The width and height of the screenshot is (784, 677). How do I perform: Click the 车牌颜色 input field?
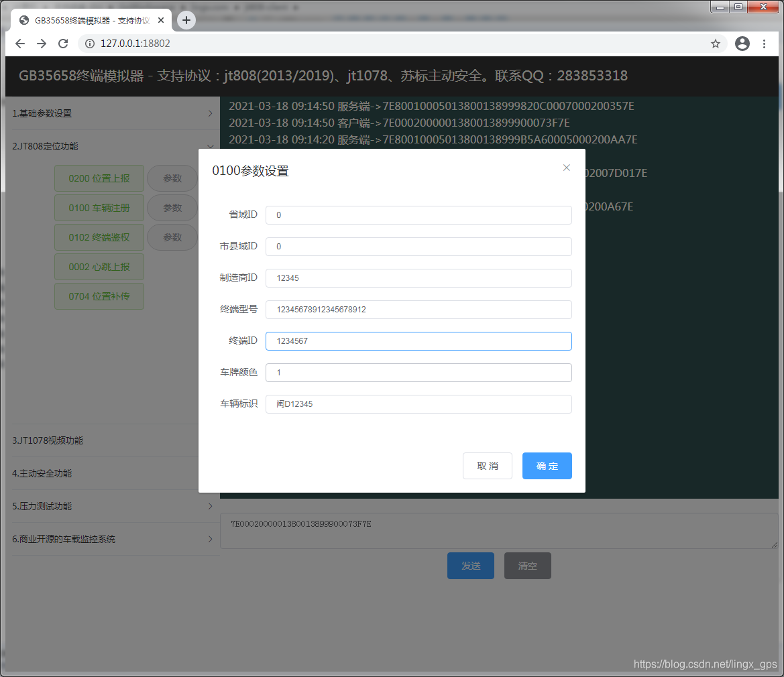pyautogui.click(x=418, y=372)
